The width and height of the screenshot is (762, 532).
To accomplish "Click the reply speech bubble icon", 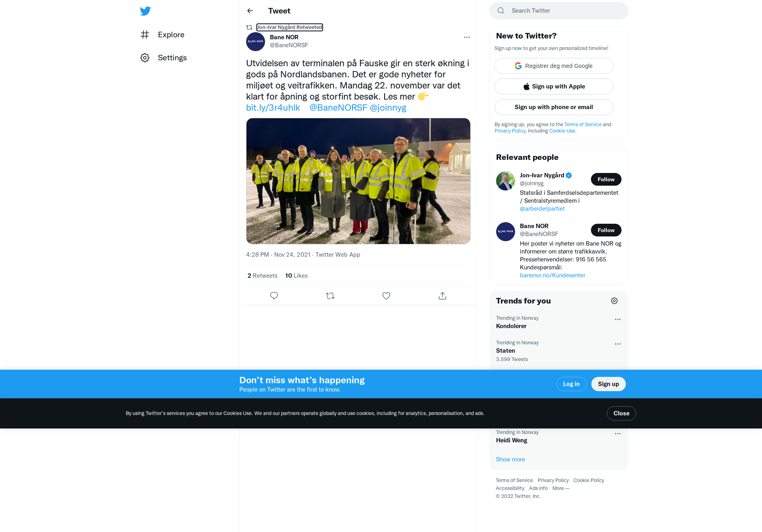I will 274,296.
